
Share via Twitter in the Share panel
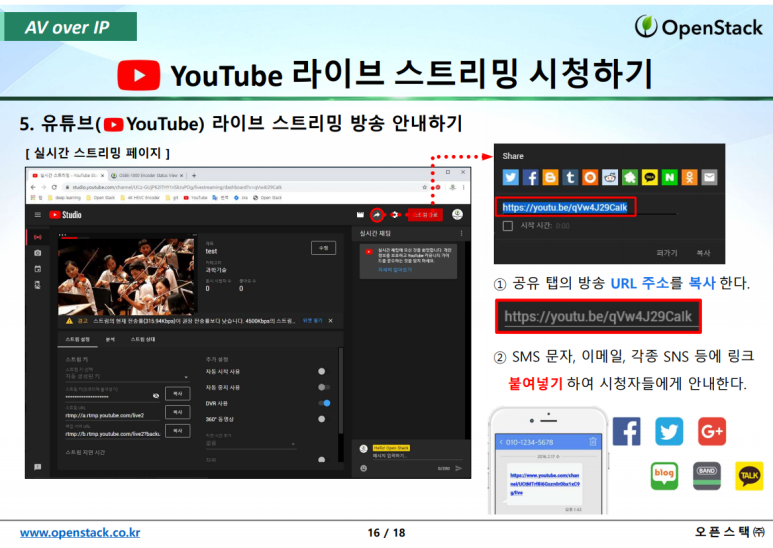coord(511,177)
